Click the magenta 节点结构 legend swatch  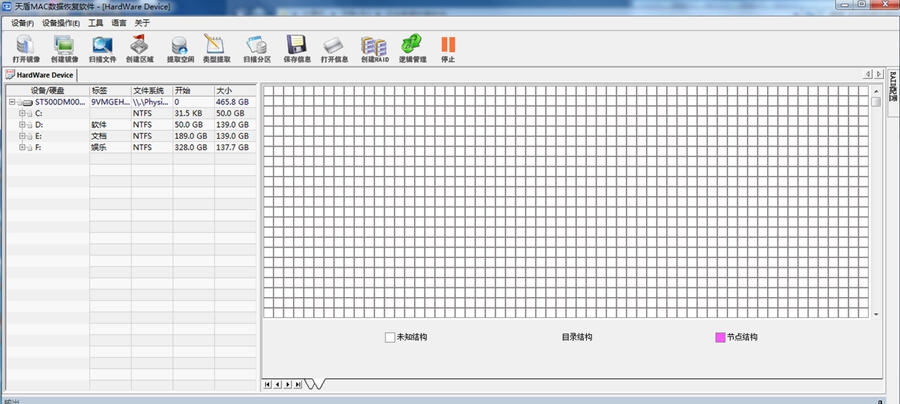[x=720, y=337]
